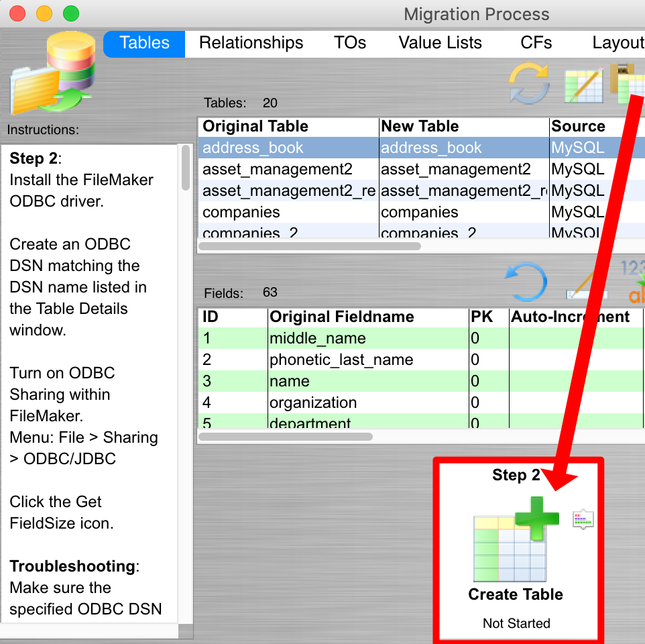
Task: Click the clipboard table icon
Action: (x=630, y=84)
